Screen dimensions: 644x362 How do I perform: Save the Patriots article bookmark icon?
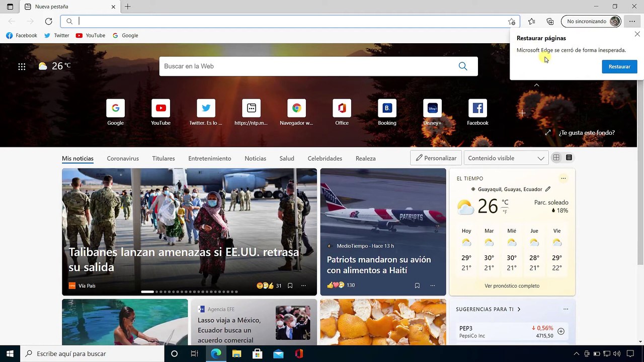point(417,286)
